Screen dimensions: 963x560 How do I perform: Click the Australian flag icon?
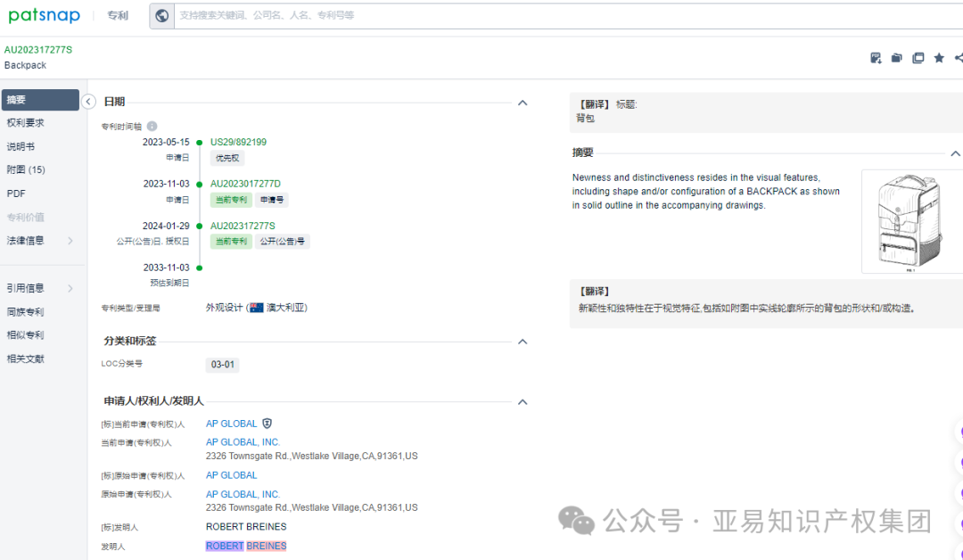pos(257,308)
